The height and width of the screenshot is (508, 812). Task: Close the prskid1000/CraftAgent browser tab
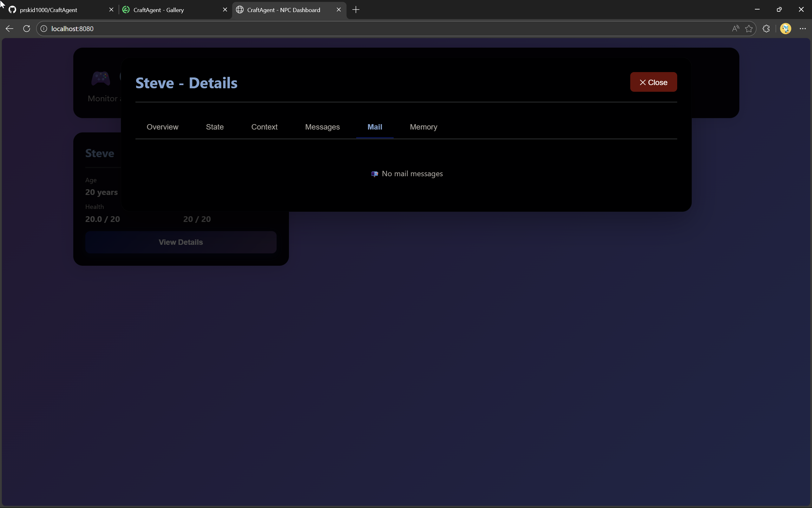(111, 10)
